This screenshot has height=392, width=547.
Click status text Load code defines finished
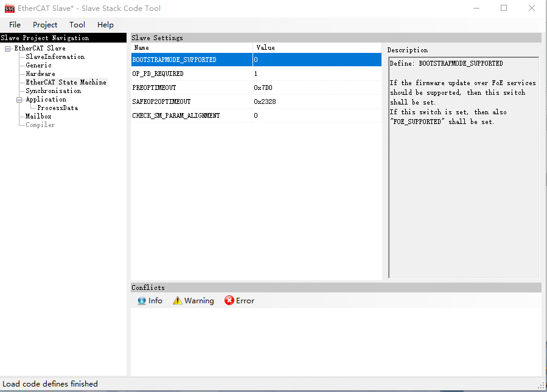click(x=51, y=383)
